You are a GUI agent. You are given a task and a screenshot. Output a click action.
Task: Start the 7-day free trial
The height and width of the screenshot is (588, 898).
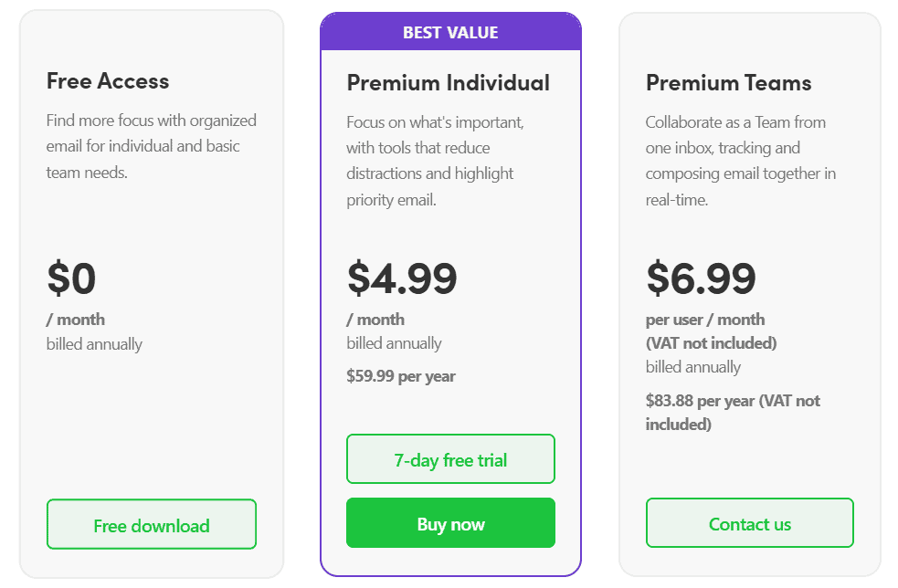click(450, 458)
